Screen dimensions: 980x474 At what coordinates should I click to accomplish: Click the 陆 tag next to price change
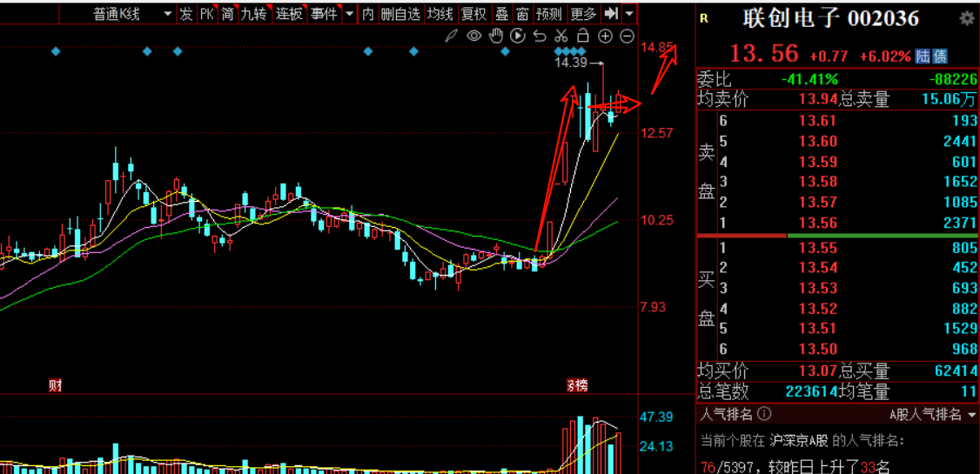[923, 57]
